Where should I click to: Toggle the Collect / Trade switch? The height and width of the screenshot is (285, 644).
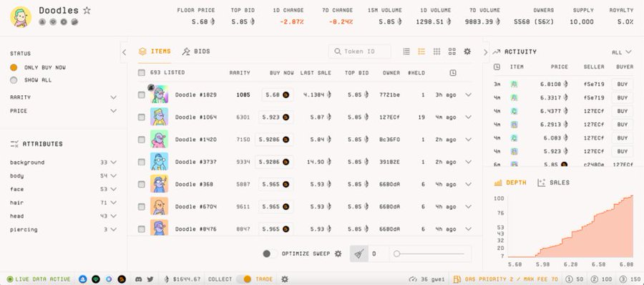[244, 279]
